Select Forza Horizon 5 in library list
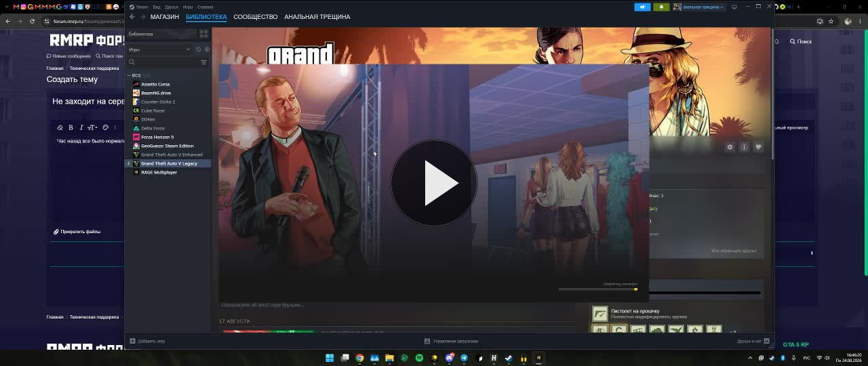Viewport: 868px width, 366px height. (157, 137)
